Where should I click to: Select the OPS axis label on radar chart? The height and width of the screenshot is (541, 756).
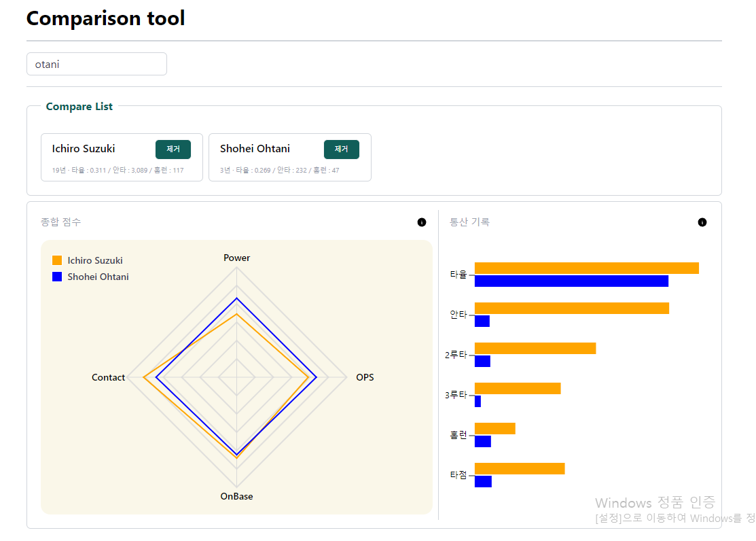365,377
